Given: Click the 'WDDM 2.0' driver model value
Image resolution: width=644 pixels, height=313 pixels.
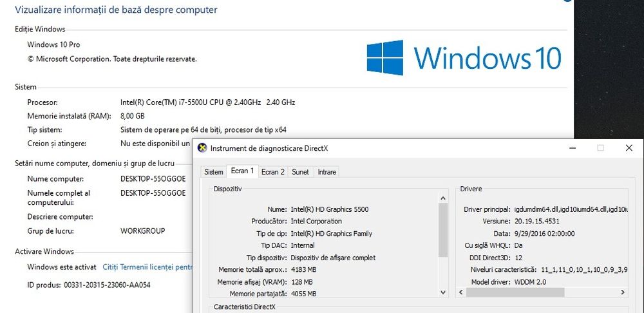Looking at the screenshot, I should (x=530, y=282).
